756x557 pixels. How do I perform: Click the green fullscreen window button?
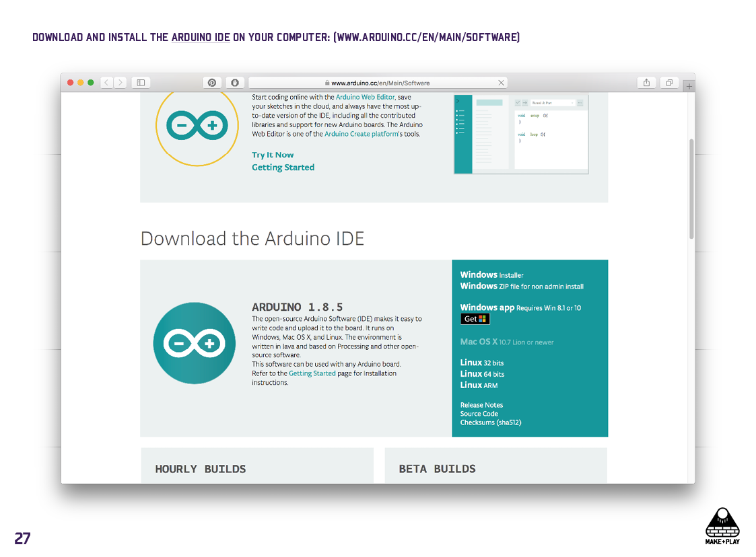point(91,82)
